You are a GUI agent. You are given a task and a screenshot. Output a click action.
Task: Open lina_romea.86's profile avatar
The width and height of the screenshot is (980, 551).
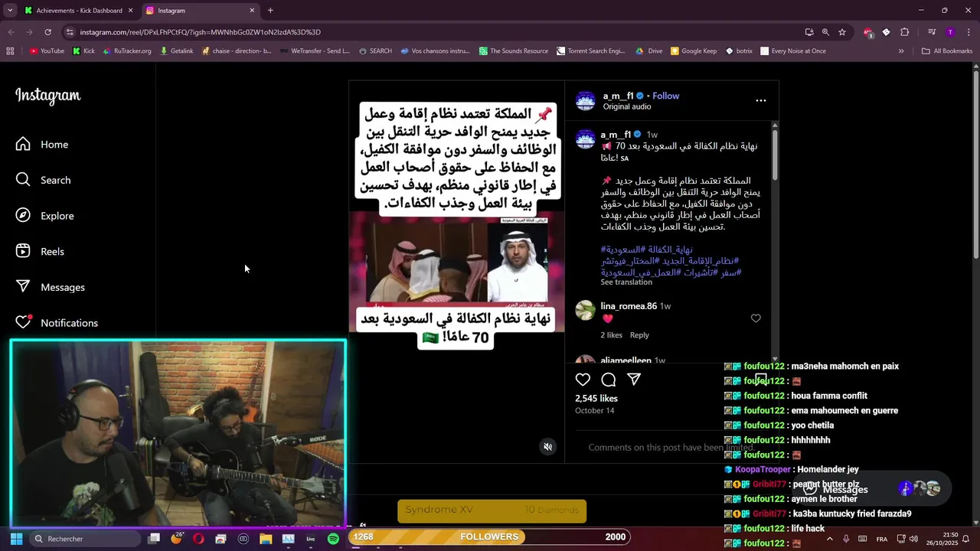tap(586, 310)
